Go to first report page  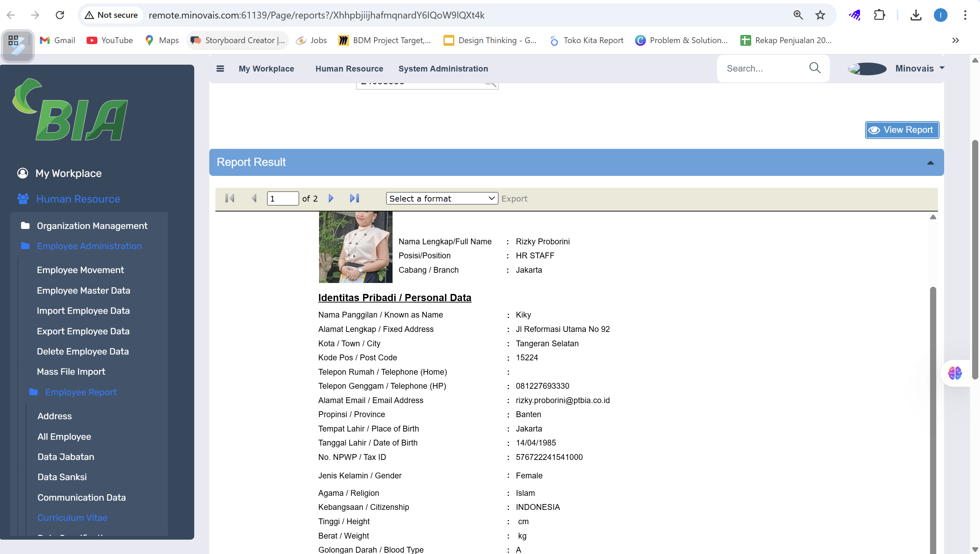pos(230,198)
